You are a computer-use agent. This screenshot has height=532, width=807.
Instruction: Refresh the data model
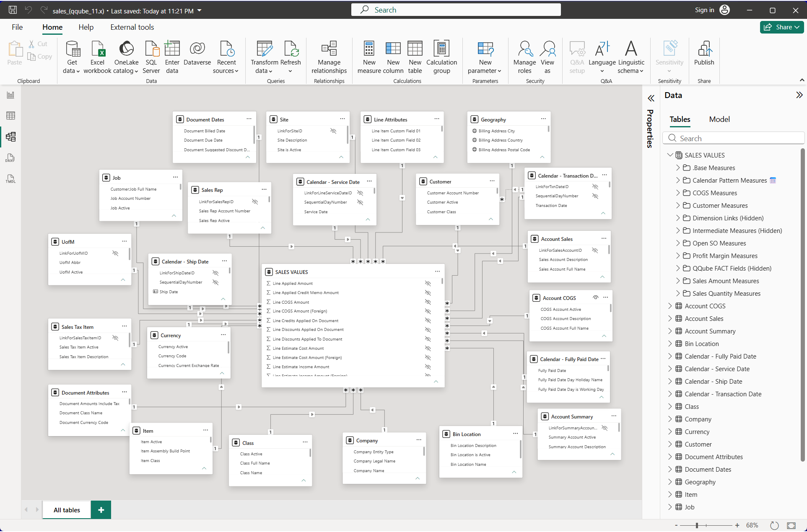point(291,57)
